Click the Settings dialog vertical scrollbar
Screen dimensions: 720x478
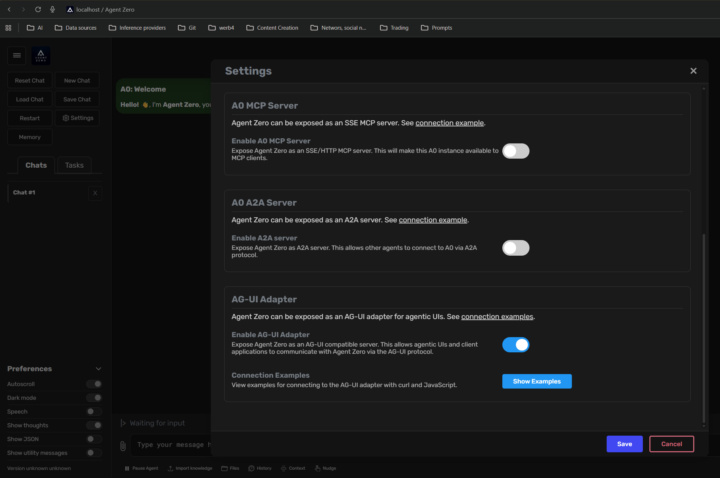pos(703,328)
